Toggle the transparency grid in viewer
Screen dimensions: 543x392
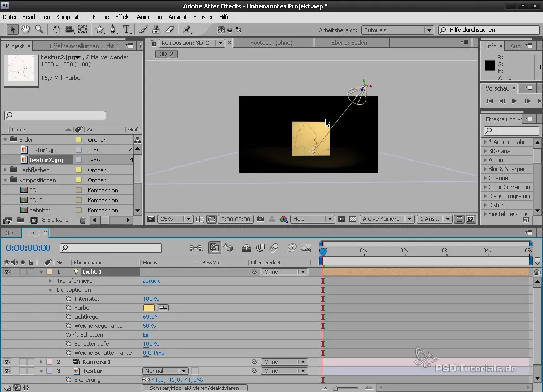353,219
